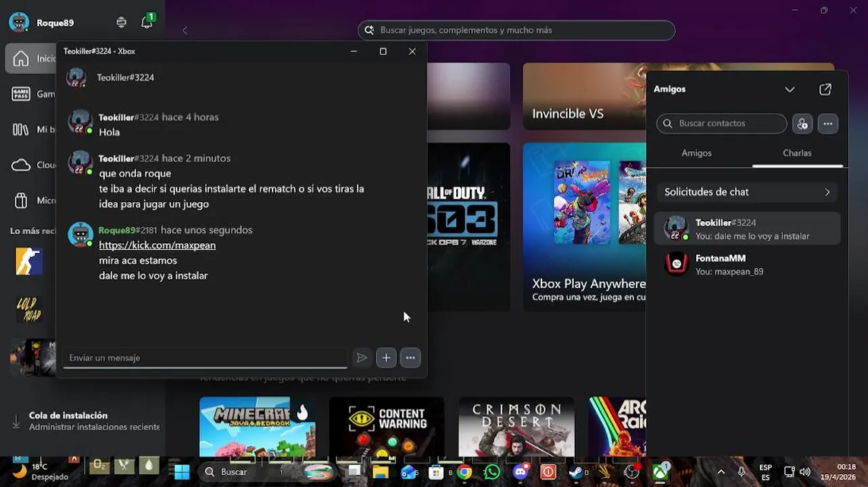Open more options next to chat input
868x487 pixels.
[410, 358]
